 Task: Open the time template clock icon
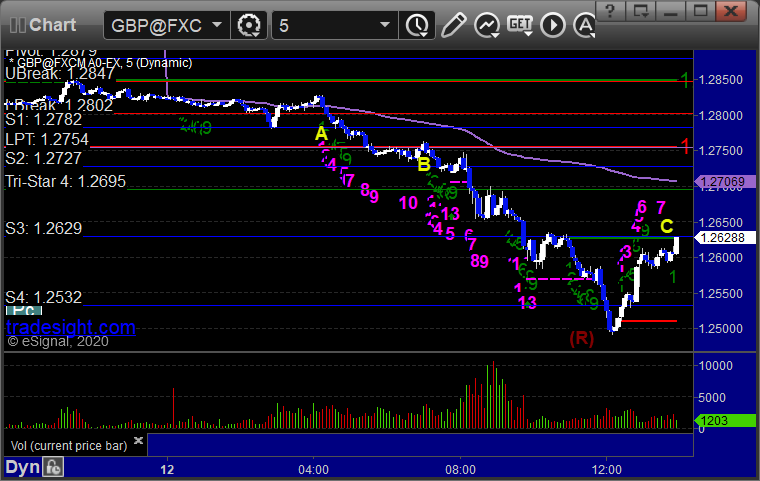click(x=417, y=25)
